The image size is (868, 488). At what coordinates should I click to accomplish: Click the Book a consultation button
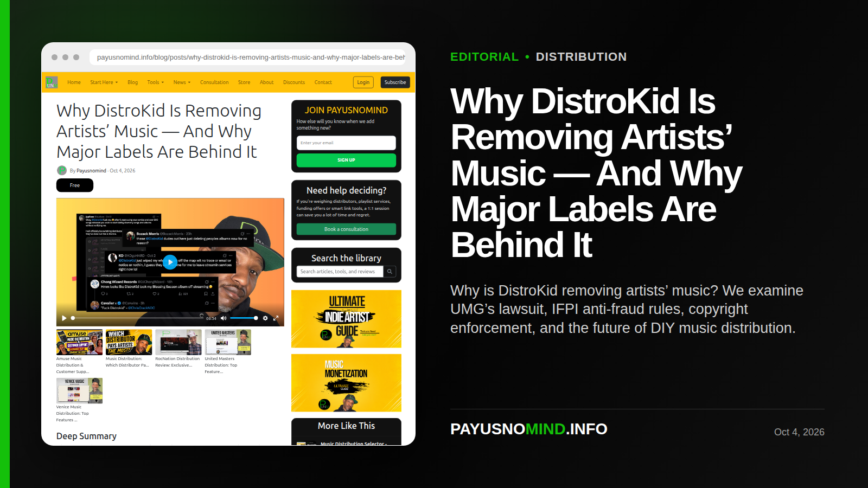[x=346, y=229]
